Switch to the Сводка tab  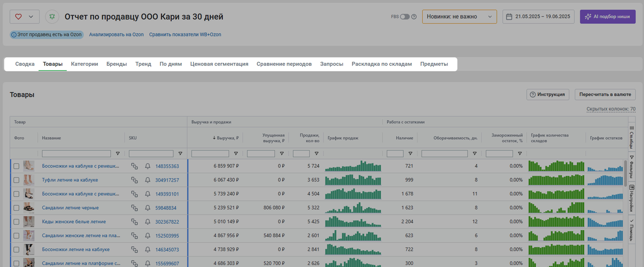coord(25,64)
